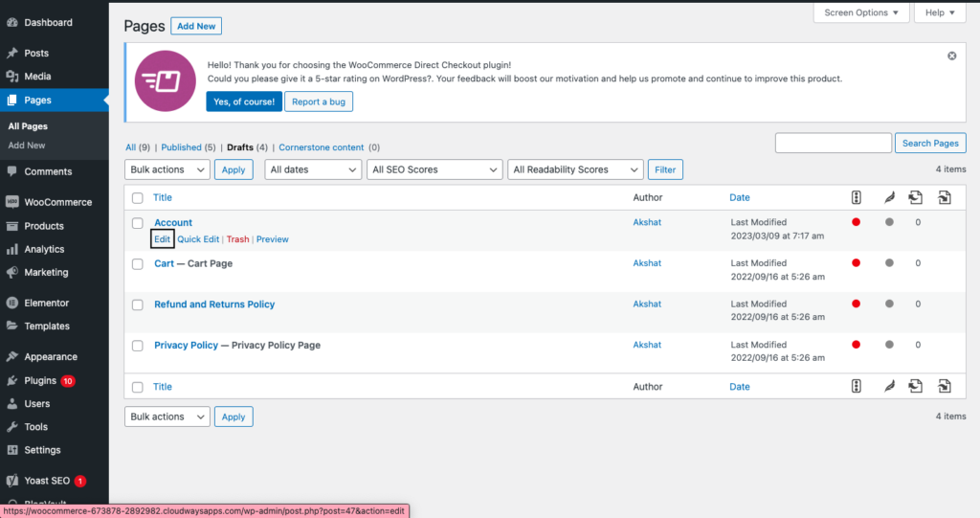Screen dimensions: 980x518
Task: Toggle select-all checkbox in the table footer
Action: point(138,387)
